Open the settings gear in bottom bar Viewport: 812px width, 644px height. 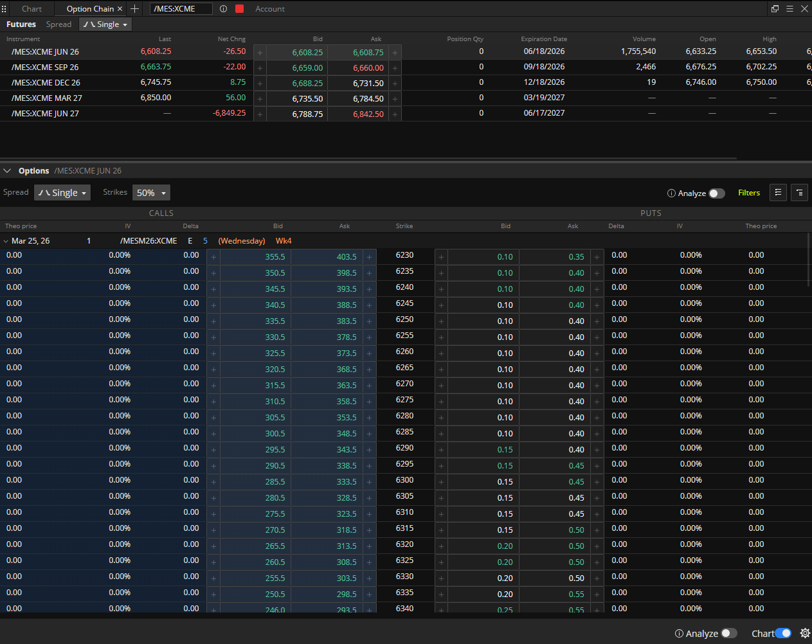click(804, 633)
